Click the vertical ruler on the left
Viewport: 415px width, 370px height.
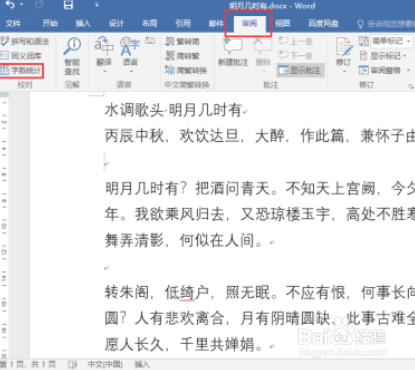click(4, 225)
